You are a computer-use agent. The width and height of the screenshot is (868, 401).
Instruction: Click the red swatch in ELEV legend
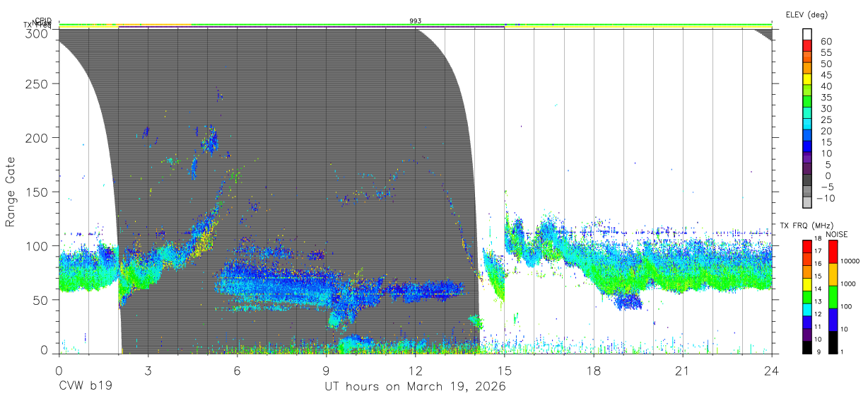809,46
